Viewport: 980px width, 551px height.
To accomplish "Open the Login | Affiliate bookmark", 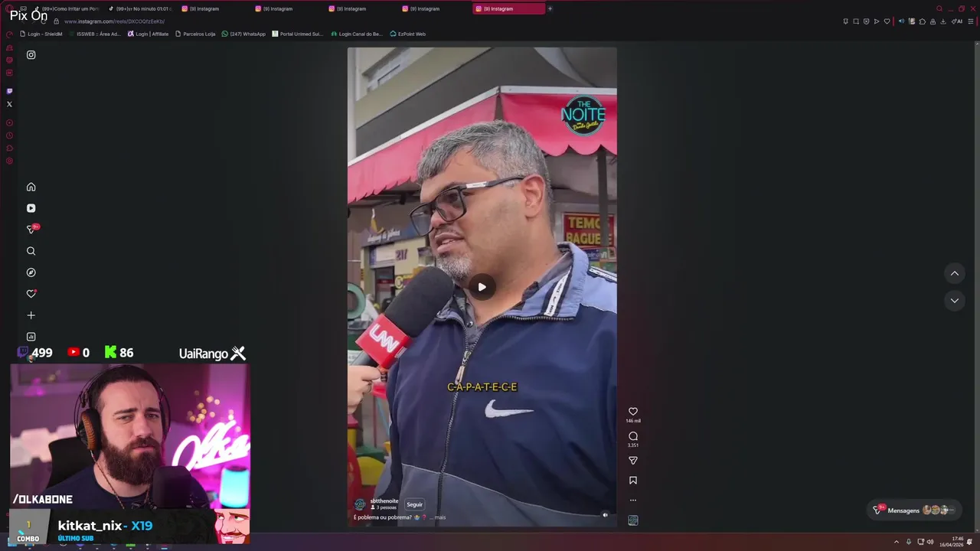I will [x=148, y=34].
